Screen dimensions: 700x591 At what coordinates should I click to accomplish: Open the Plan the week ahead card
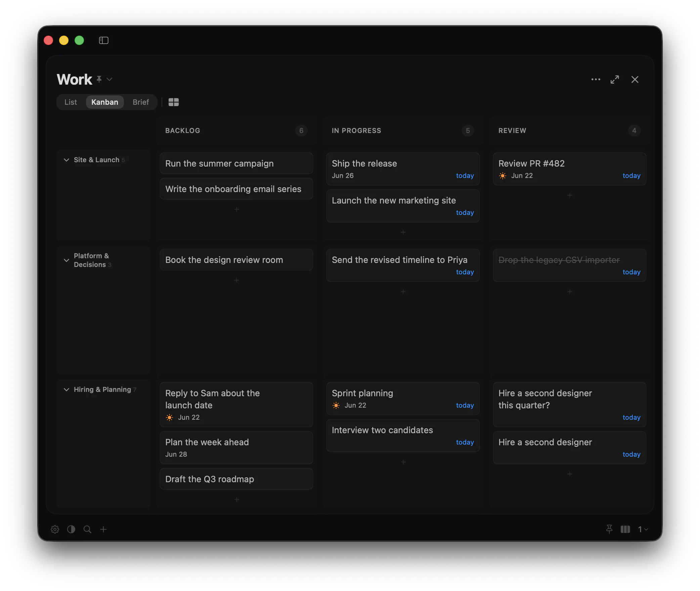(236, 448)
